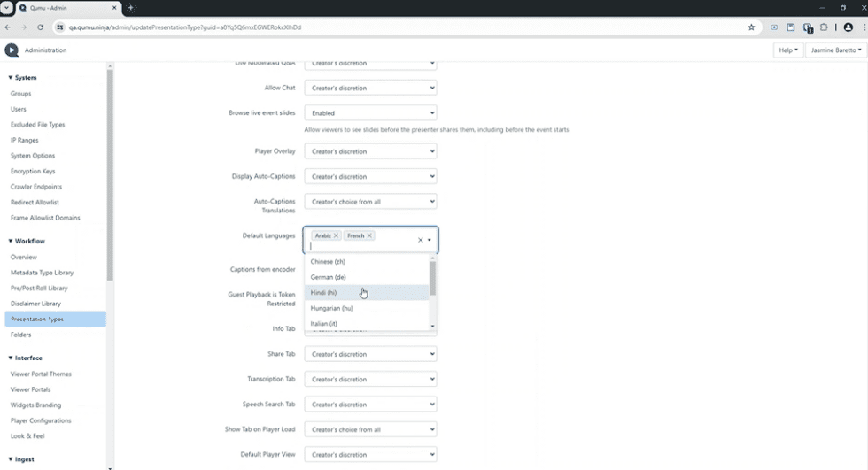
Task: Collapse the Workflow sidebar section
Action: (x=11, y=241)
